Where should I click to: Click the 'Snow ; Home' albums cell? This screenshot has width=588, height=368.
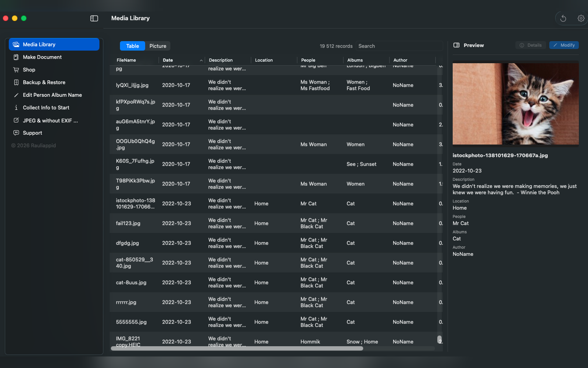click(x=362, y=342)
